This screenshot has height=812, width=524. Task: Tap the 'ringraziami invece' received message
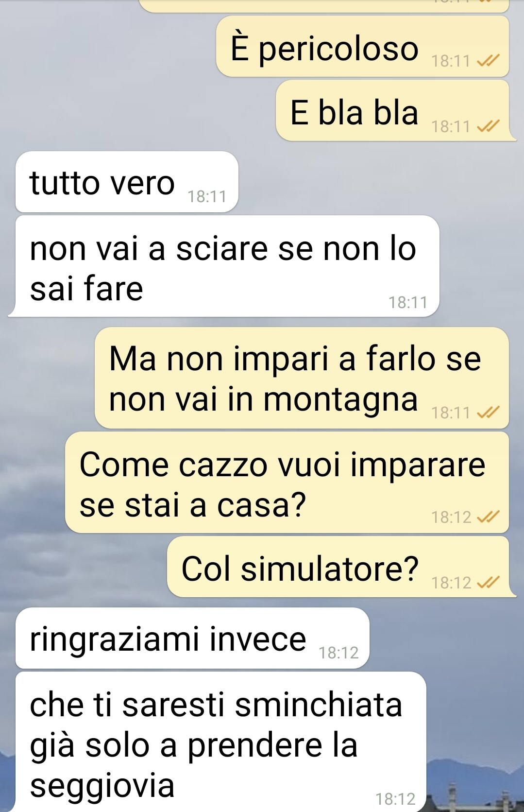point(192,638)
